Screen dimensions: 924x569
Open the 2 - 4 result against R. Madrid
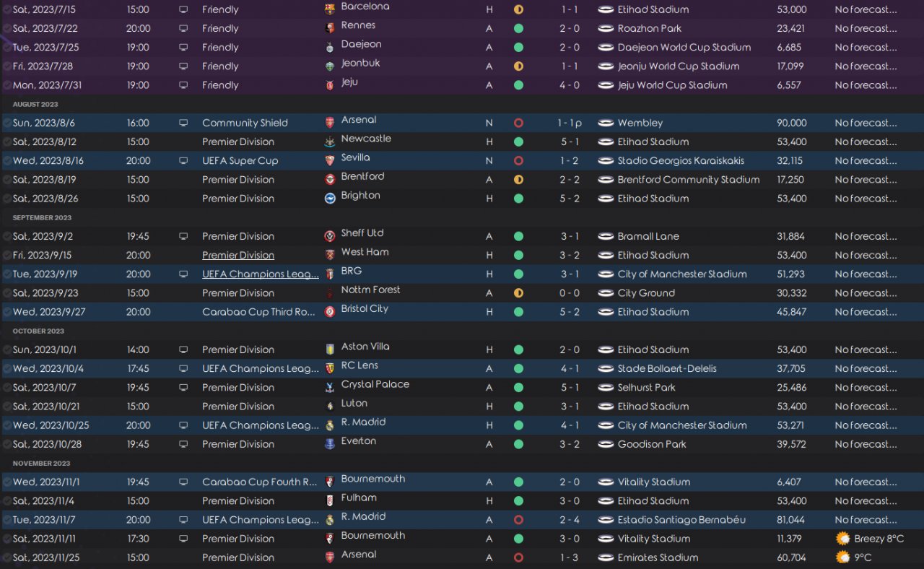570,519
